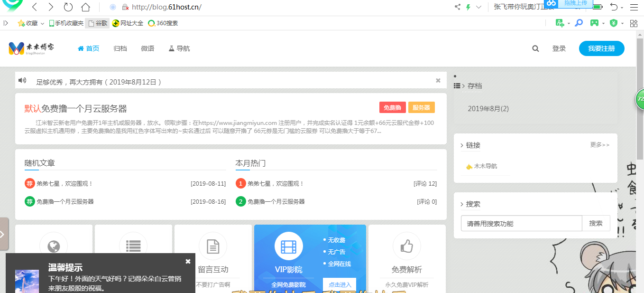Click the battery level indicator

coord(598,7)
